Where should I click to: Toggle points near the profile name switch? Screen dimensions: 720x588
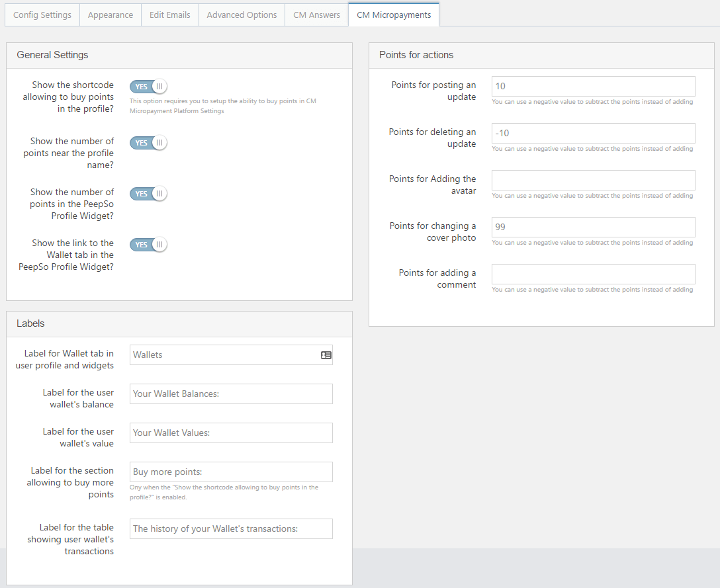[148, 143]
